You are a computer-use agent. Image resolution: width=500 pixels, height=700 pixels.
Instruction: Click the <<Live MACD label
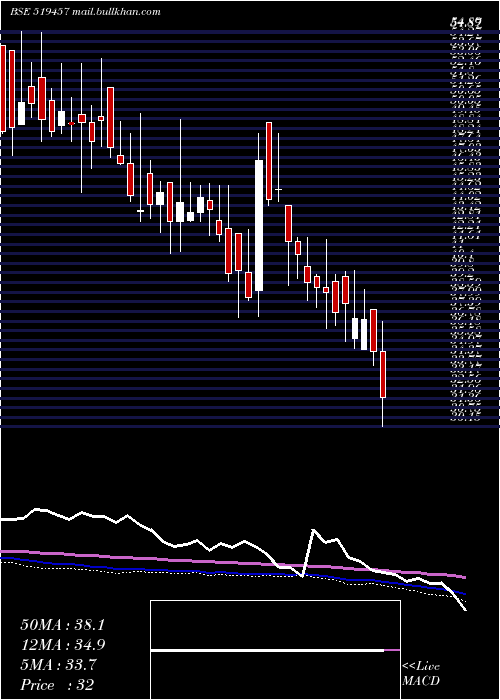pyautogui.click(x=421, y=674)
